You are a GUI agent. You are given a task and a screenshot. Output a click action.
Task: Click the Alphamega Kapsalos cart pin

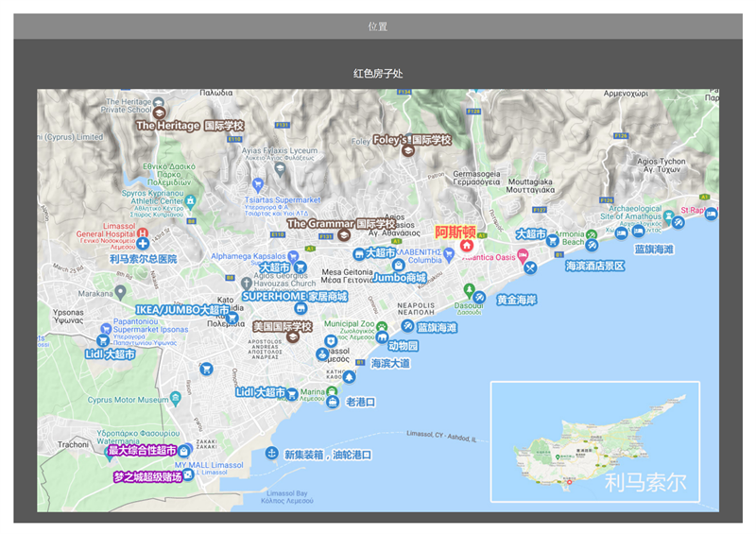tap(293, 257)
